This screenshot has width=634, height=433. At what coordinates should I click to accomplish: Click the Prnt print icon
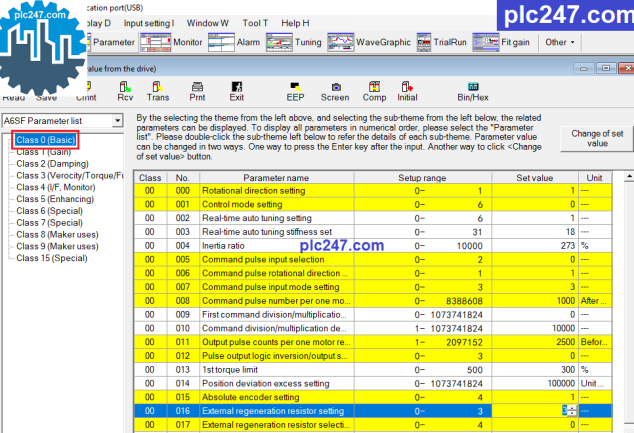tap(197, 91)
